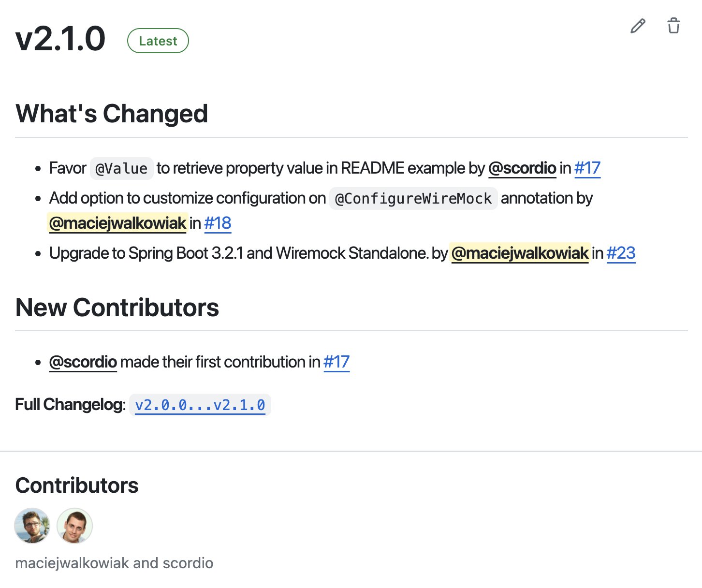
Task: Open pull request #23 link
Action: 621,253
